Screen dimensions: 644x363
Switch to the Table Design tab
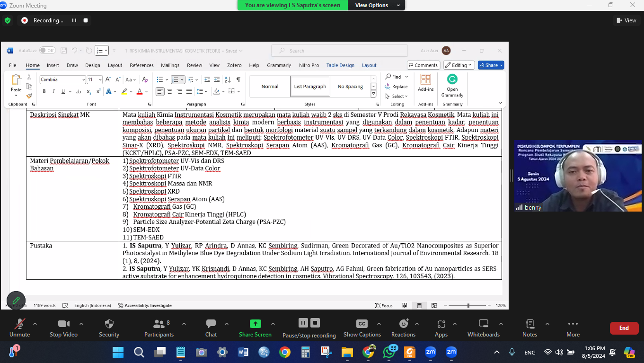pos(340,65)
